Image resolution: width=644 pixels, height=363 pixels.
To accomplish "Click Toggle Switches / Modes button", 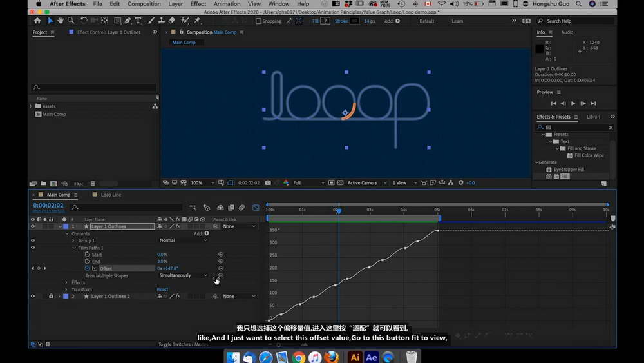I will point(182,344).
